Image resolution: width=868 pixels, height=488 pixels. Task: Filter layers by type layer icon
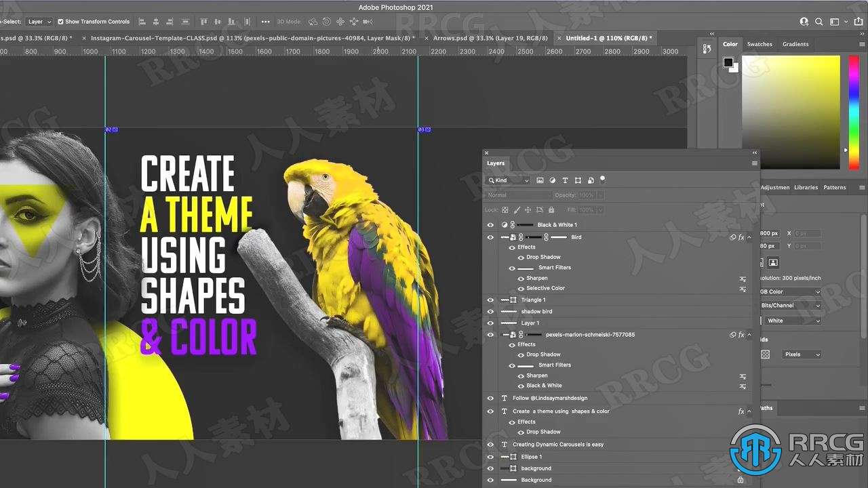(x=566, y=180)
